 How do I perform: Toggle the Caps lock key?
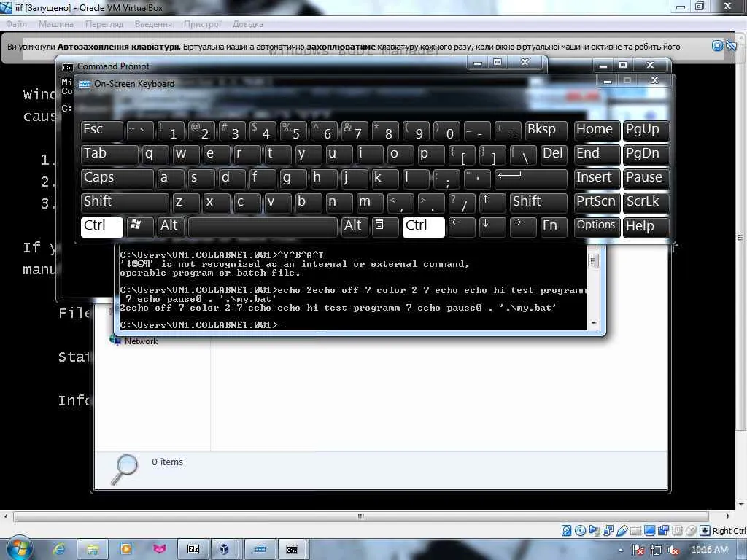coord(117,178)
